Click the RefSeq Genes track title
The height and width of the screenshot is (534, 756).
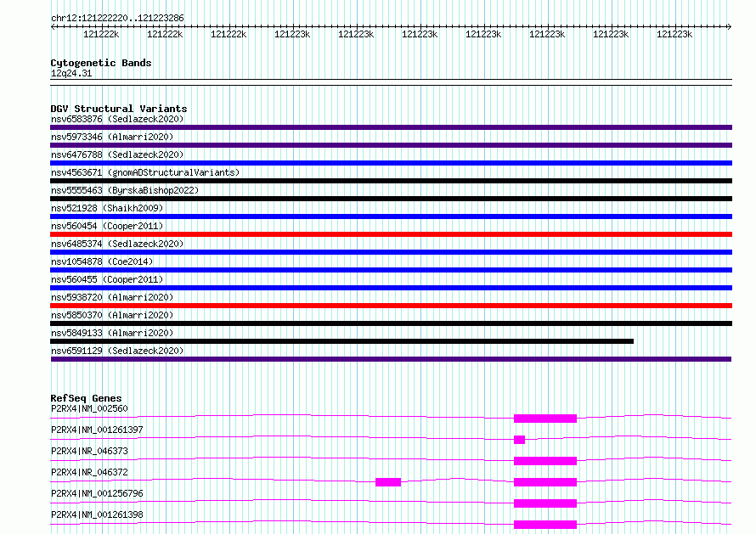coord(86,398)
